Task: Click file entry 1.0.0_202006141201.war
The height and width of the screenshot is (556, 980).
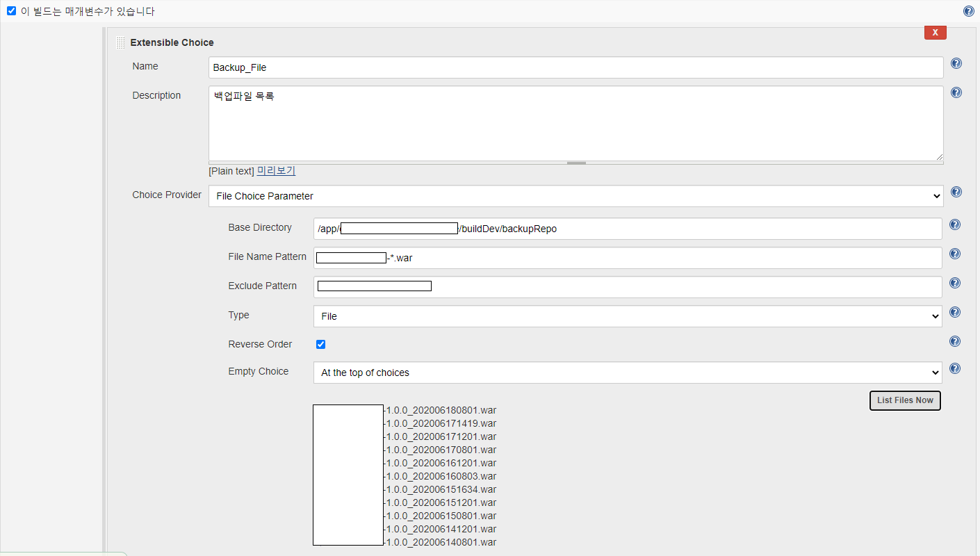Action: coord(440,529)
